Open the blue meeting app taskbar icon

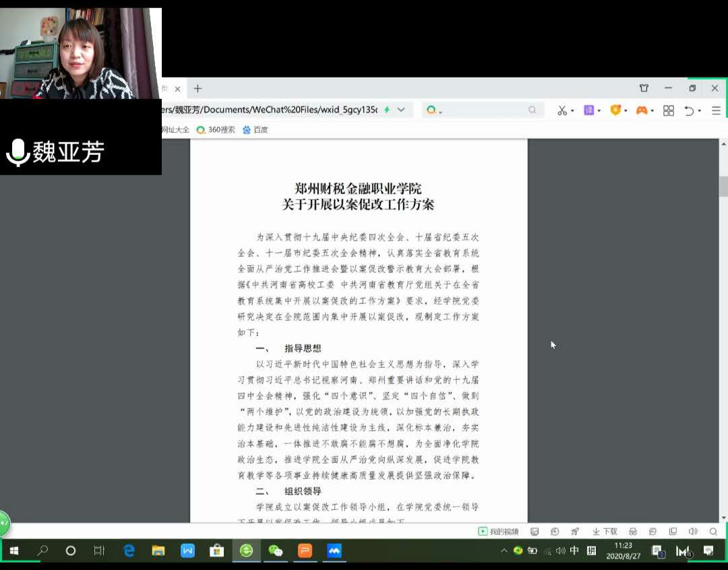[334, 551]
